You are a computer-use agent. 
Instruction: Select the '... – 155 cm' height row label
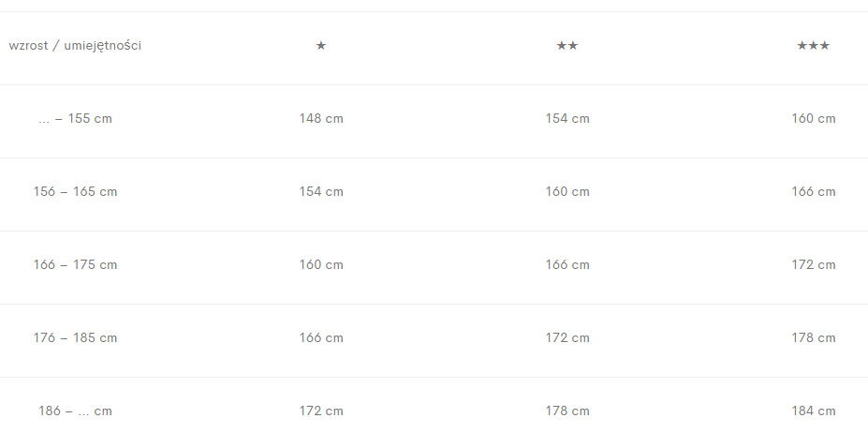[x=75, y=119]
